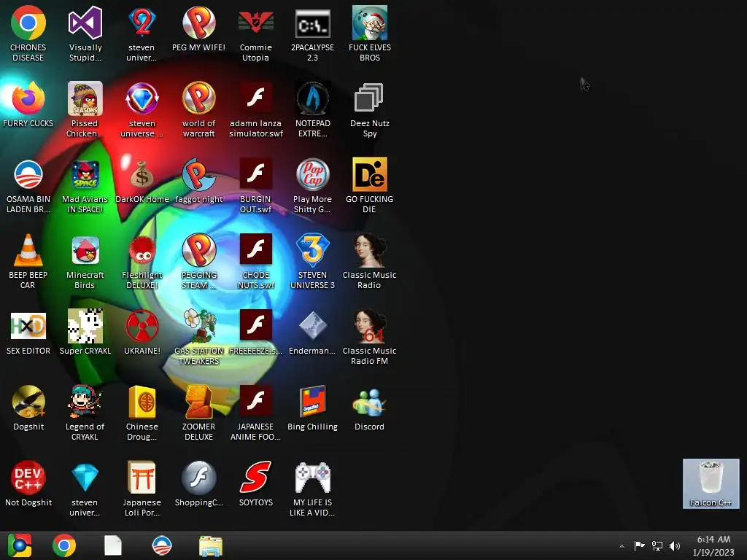Viewport: 747px width, 560px height.
Task: Open the STEVEN UNIVERSE 3 icon
Action: click(312, 250)
